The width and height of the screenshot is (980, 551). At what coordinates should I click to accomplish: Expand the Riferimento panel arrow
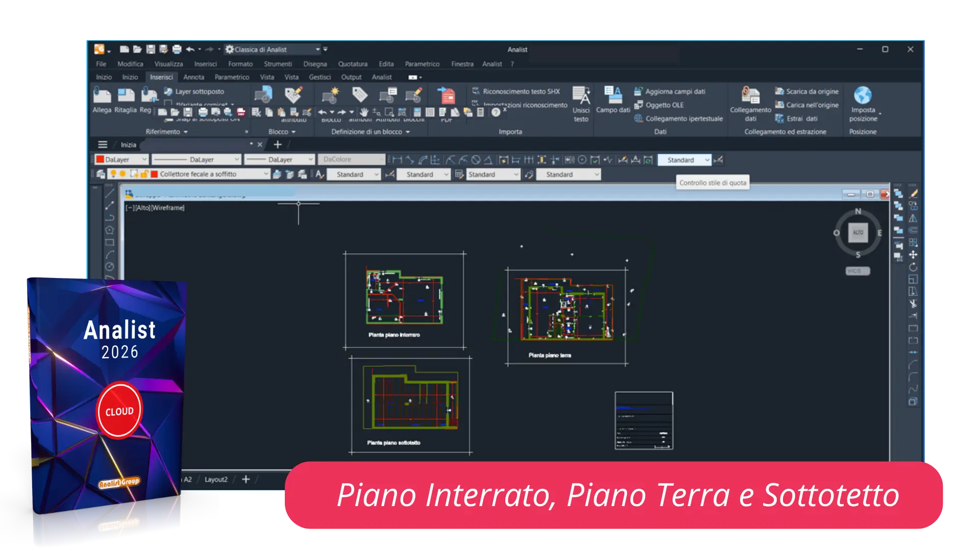pos(186,132)
